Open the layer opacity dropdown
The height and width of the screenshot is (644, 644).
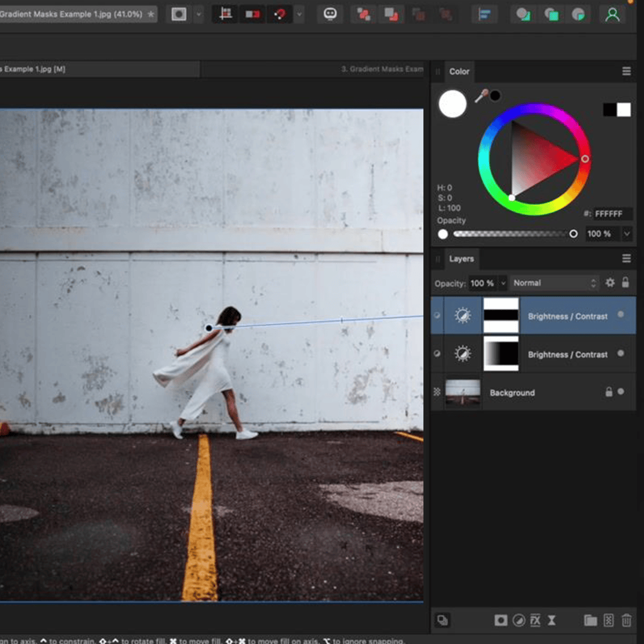pyautogui.click(x=503, y=283)
